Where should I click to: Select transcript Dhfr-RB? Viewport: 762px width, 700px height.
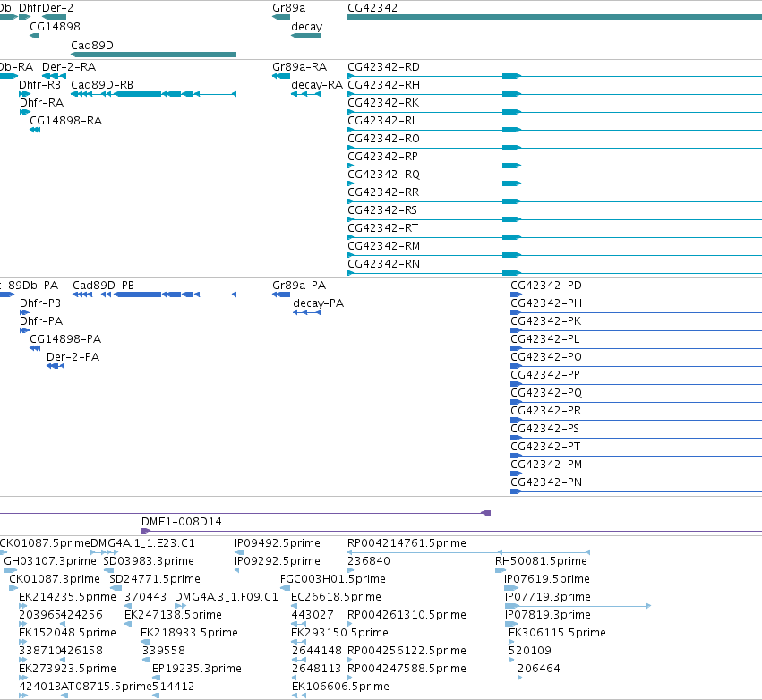[x=40, y=85]
